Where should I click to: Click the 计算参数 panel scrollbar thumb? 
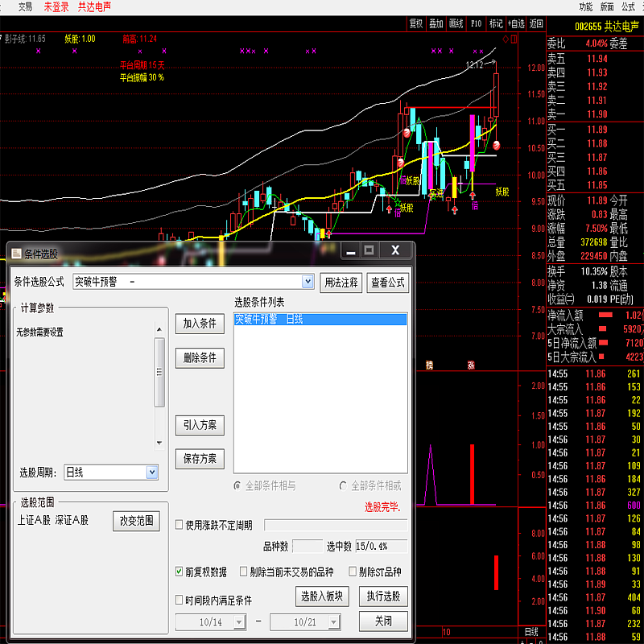(x=159, y=372)
